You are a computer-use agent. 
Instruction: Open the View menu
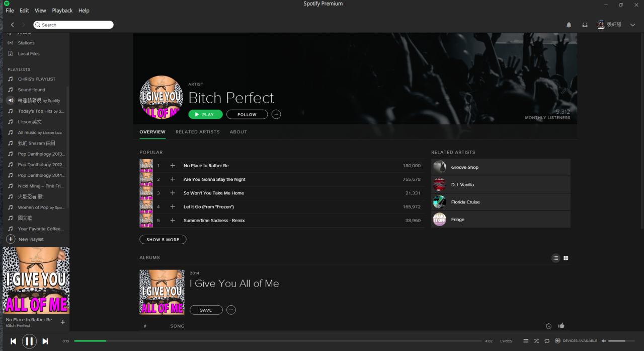[40, 11]
